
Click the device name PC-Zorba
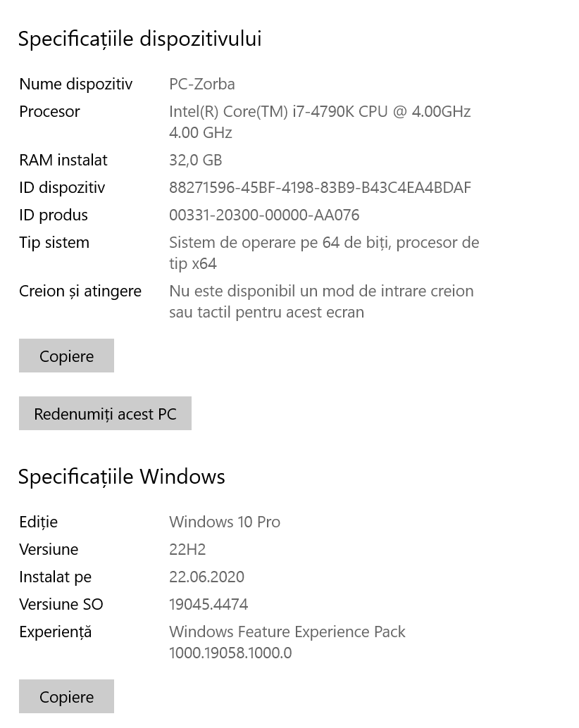point(202,84)
